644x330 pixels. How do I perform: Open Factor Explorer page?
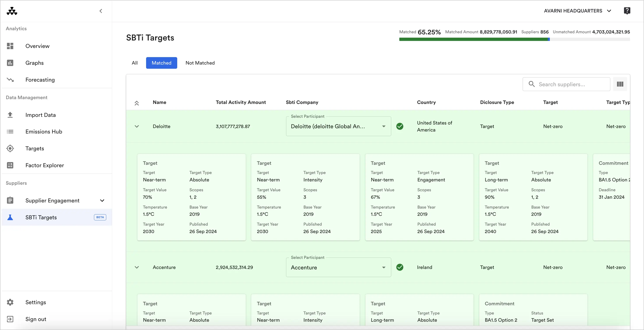pos(57,165)
